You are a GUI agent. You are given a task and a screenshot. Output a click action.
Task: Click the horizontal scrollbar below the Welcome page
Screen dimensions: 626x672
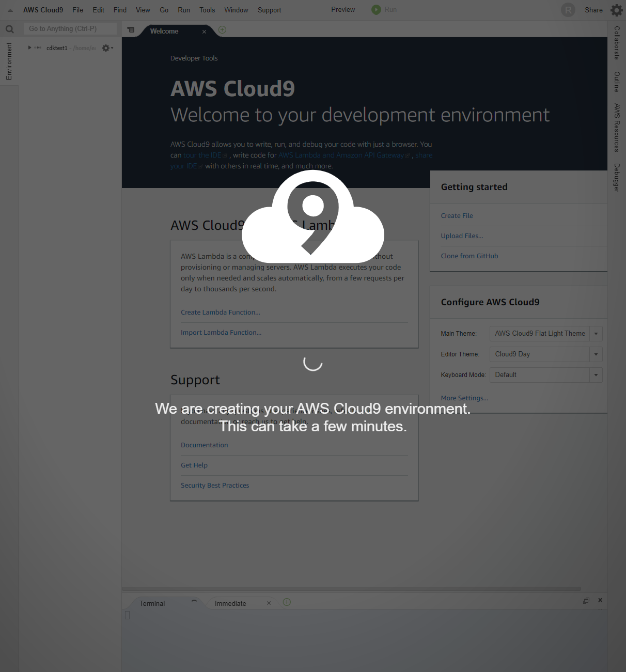351,589
